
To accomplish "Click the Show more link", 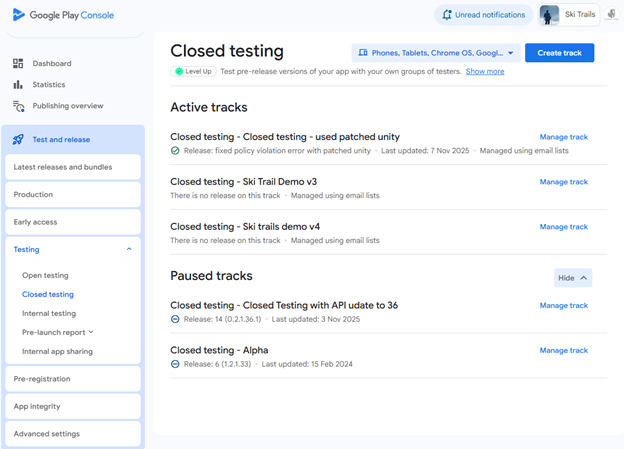I will [485, 72].
